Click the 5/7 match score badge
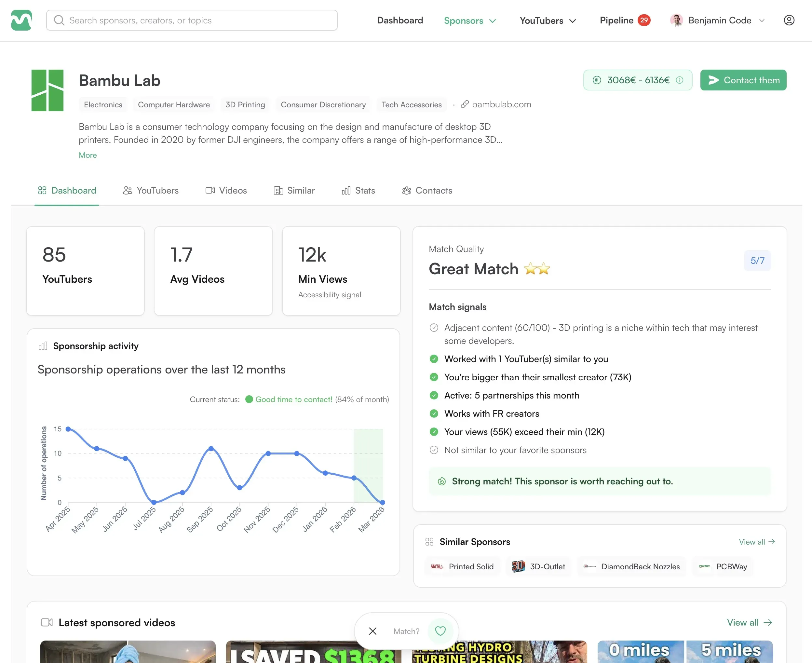 pyautogui.click(x=757, y=261)
